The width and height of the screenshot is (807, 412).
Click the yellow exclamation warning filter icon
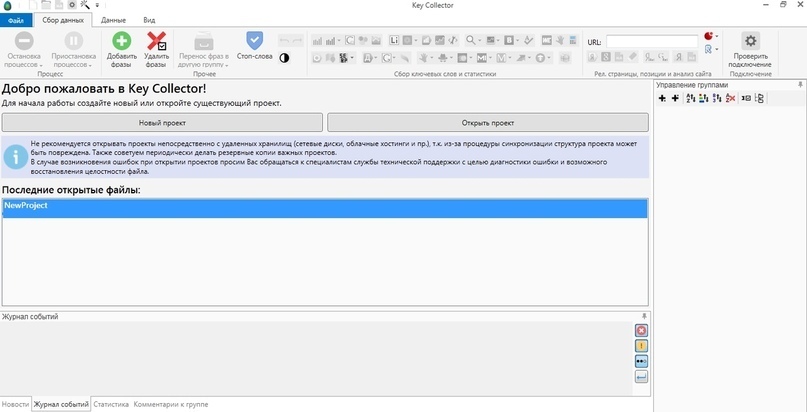coord(641,346)
